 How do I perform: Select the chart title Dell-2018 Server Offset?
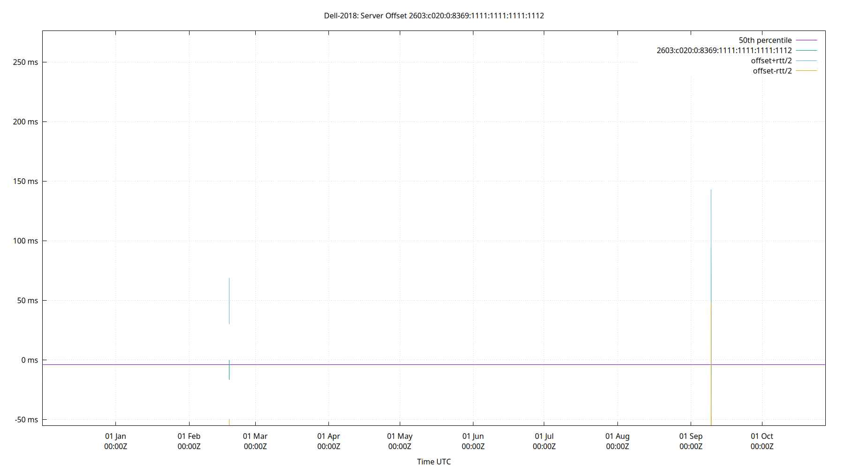click(433, 15)
